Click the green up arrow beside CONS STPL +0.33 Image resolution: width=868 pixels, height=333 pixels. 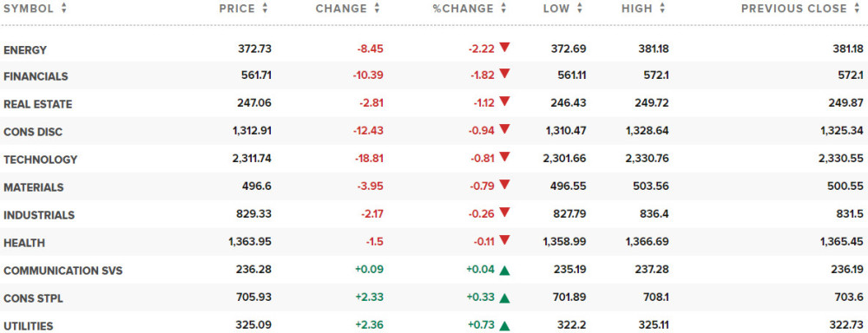point(503,298)
